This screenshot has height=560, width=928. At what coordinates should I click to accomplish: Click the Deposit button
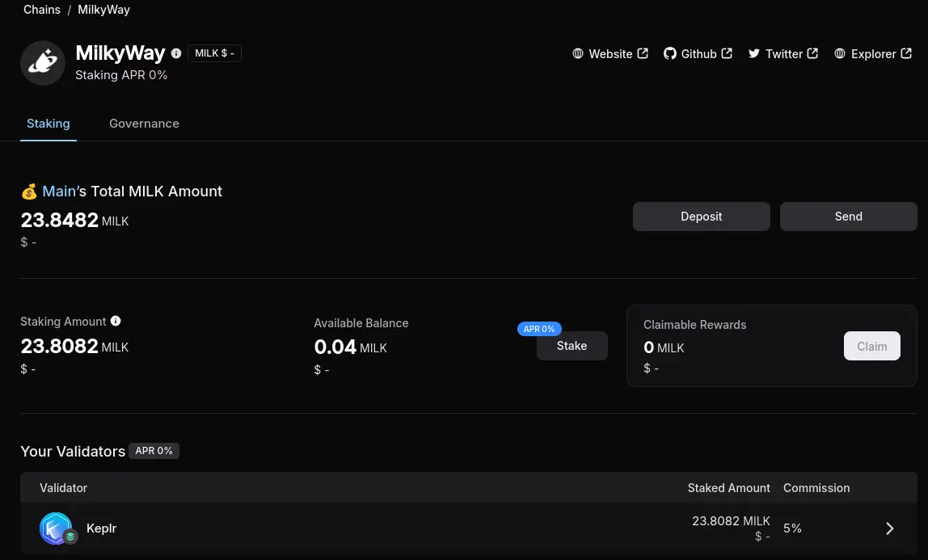(702, 217)
